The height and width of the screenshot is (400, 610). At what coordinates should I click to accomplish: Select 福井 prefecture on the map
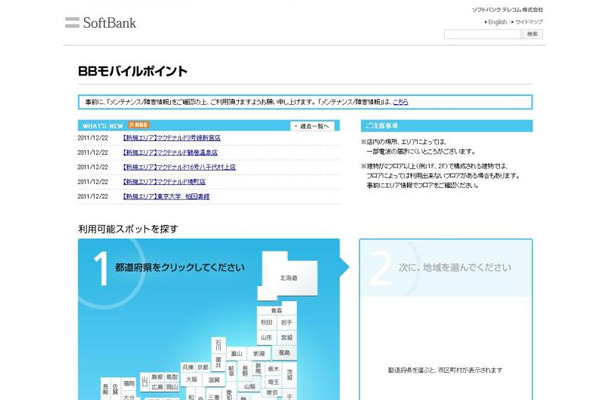pos(218,362)
